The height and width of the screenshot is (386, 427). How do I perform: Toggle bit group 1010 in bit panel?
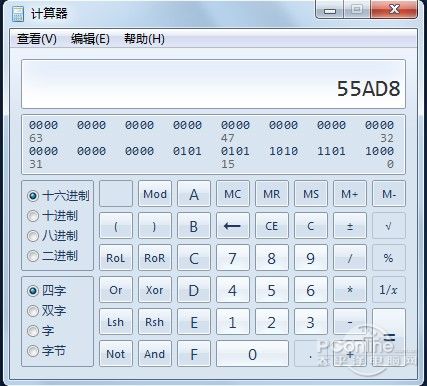pos(283,151)
